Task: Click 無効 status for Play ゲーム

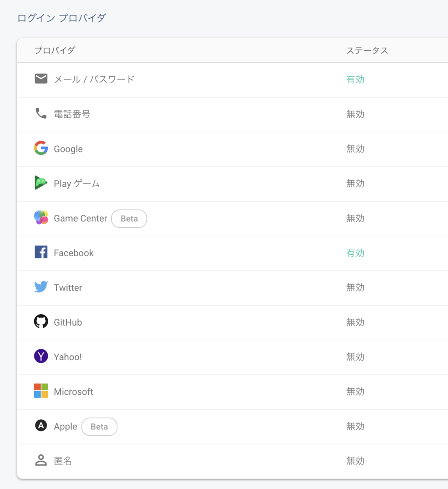Action: coord(355,183)
